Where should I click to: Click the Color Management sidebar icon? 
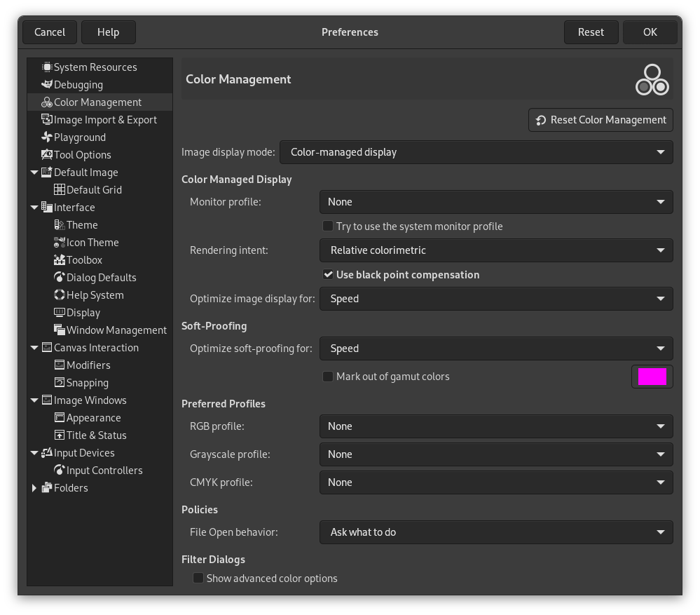coord(47,102)
